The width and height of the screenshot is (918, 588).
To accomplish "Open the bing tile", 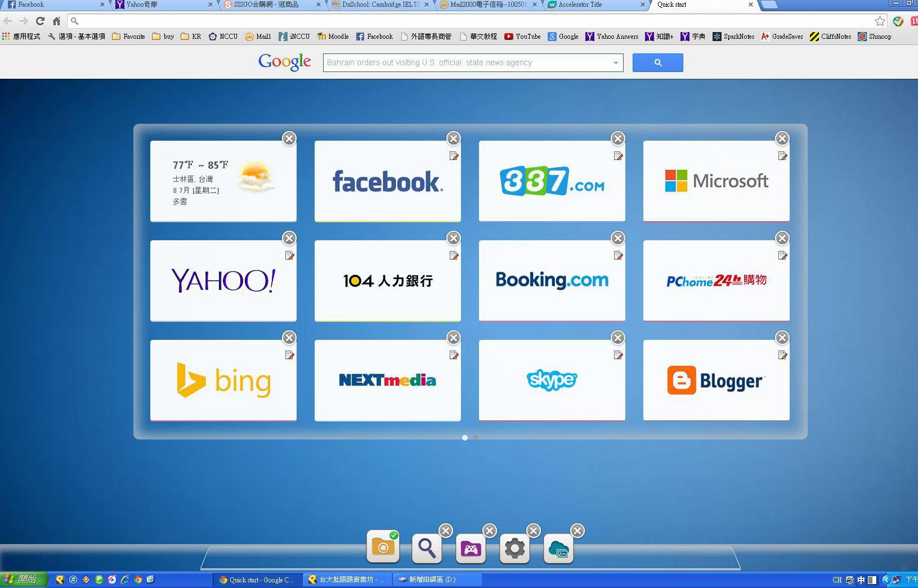I will (x=223, y=380).
